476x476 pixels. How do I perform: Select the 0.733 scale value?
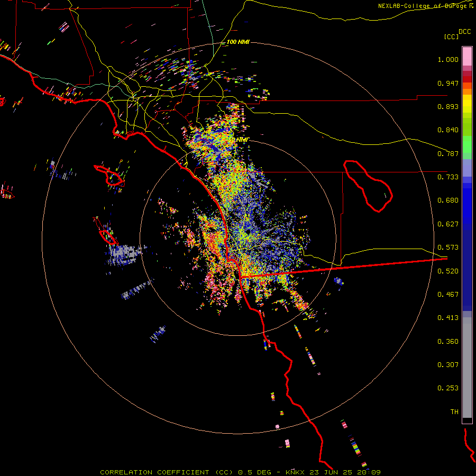(x=448, y=177)
